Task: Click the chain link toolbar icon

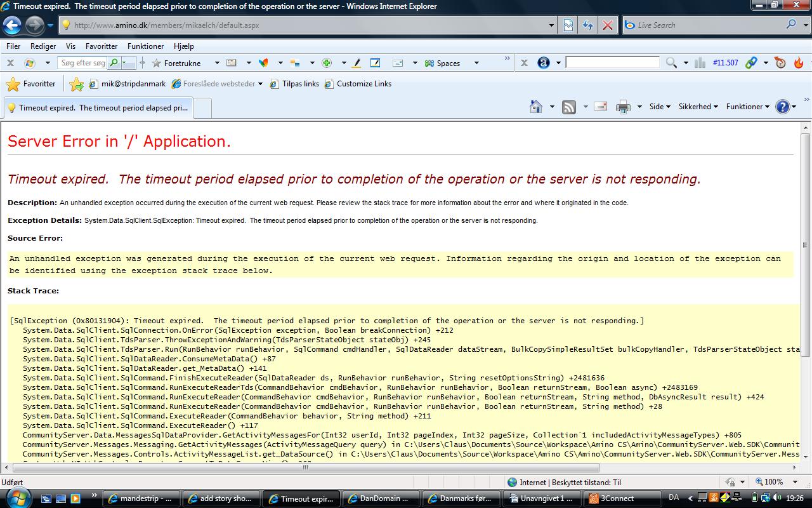Action: tap(751, 62)
